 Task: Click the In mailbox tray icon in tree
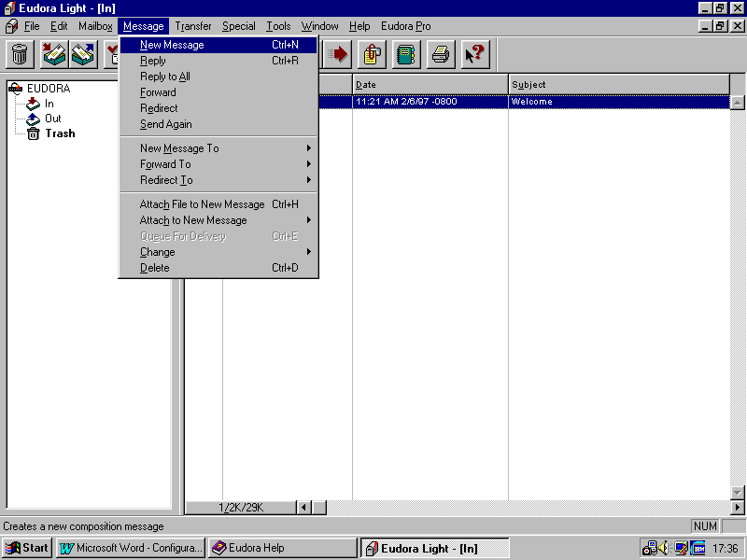33,104
